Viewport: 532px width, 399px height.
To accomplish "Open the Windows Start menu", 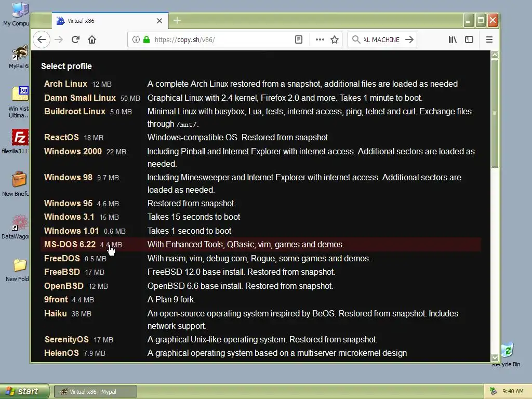I will 24,391.
